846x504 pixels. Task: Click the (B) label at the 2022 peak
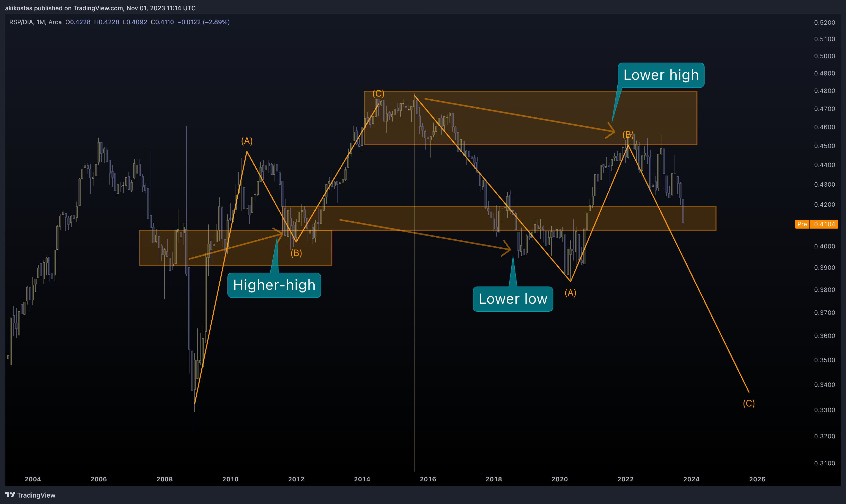tap(628, 135)
